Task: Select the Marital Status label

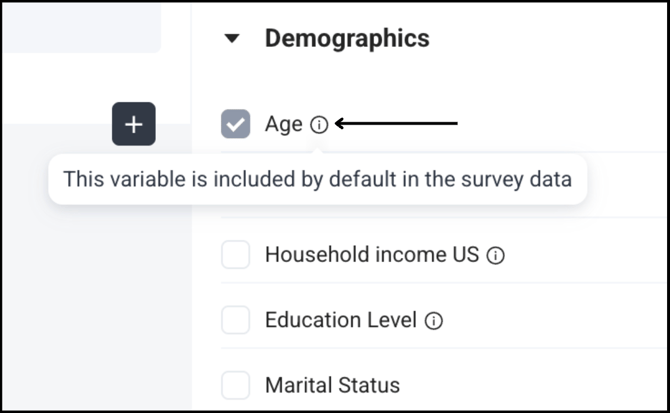Action: (x=332, y=385)
